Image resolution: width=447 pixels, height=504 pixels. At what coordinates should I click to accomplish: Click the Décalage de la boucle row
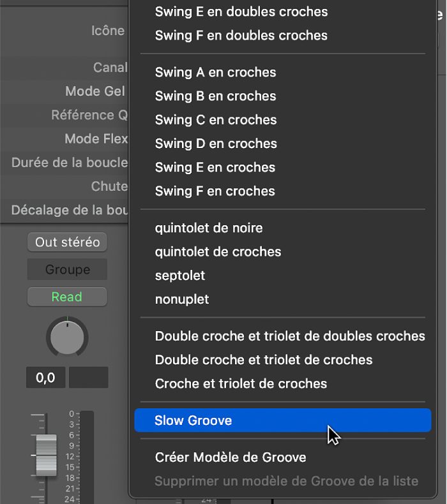coord(64,211)
